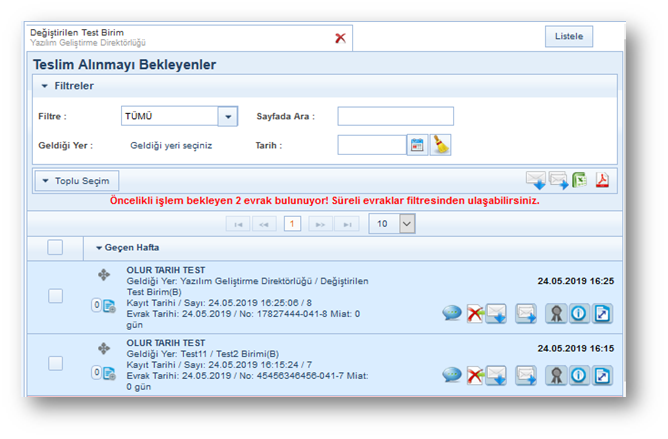The height and width of the screenshot is (439, 668).
Task: Clear filters with the broom icon
Action: (x=440, y=145)
